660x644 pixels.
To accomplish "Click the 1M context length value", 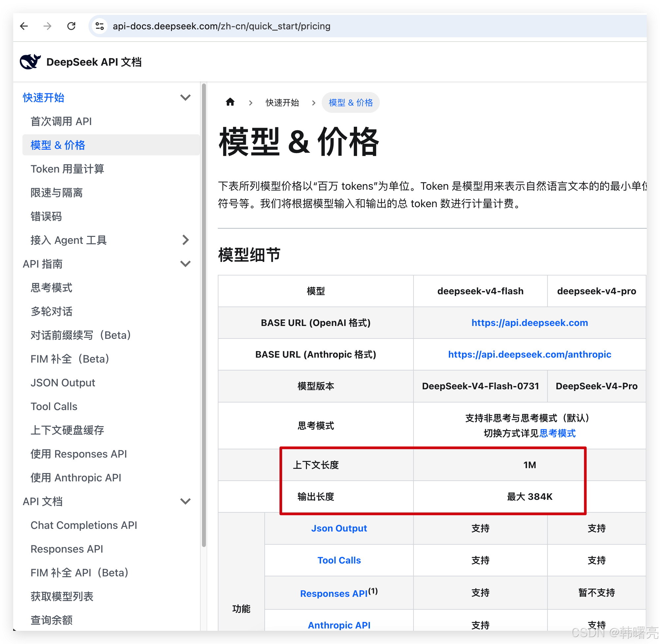I will (x=529, y=465).
